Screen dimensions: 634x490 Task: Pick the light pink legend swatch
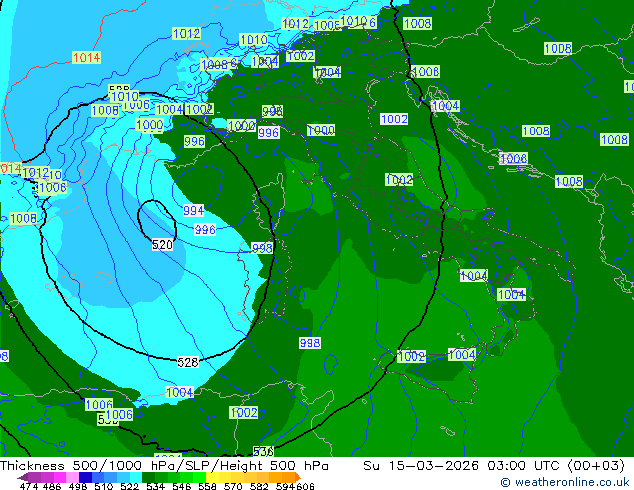pos(72,477)
